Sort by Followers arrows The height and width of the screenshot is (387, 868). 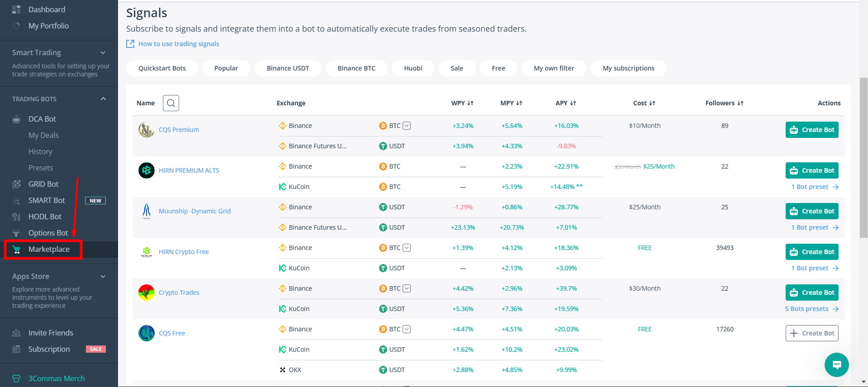click(740, 103)
